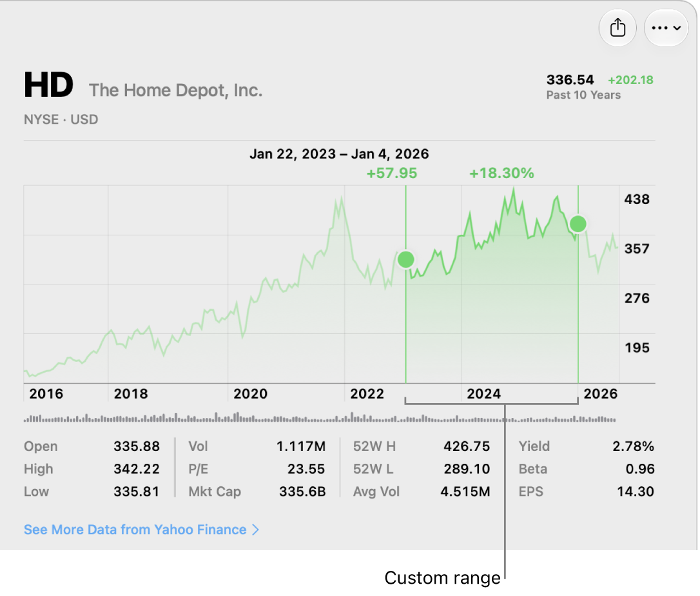Screen dimensions: 700x596
Task: Click the 52W H value 426.75
Action: [x=467, y=446]
